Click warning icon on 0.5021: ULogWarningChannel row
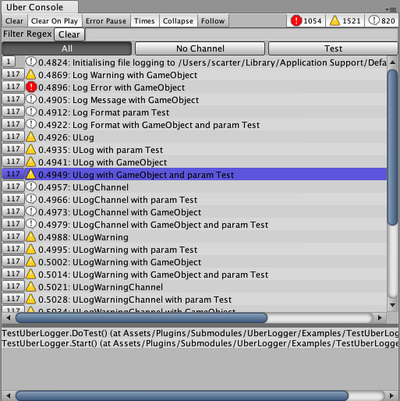The height and width of the screenshot is (401, 400). (x=31, y=286)
